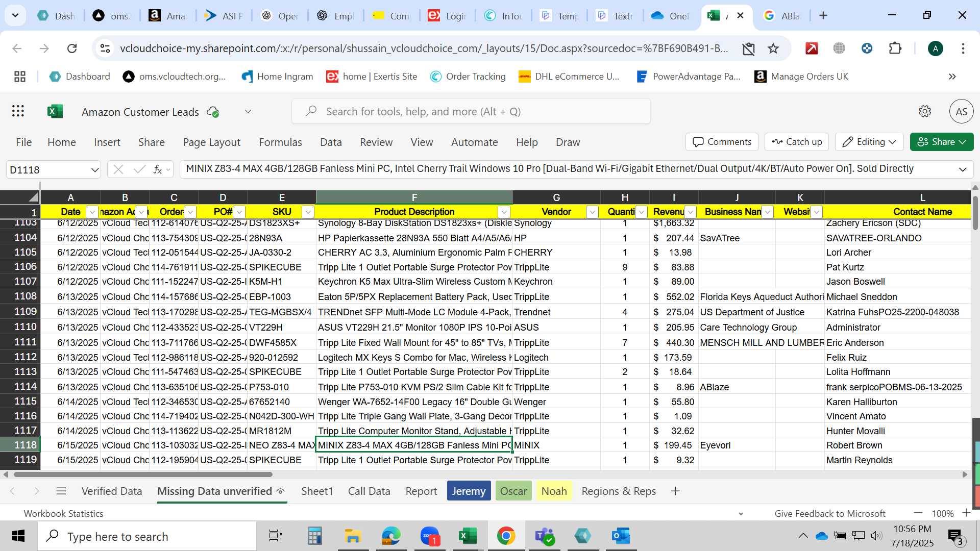This screenshot has height=551, width=980.
Task: Open the settings gear icon
Action: click(x=925, y=111)
